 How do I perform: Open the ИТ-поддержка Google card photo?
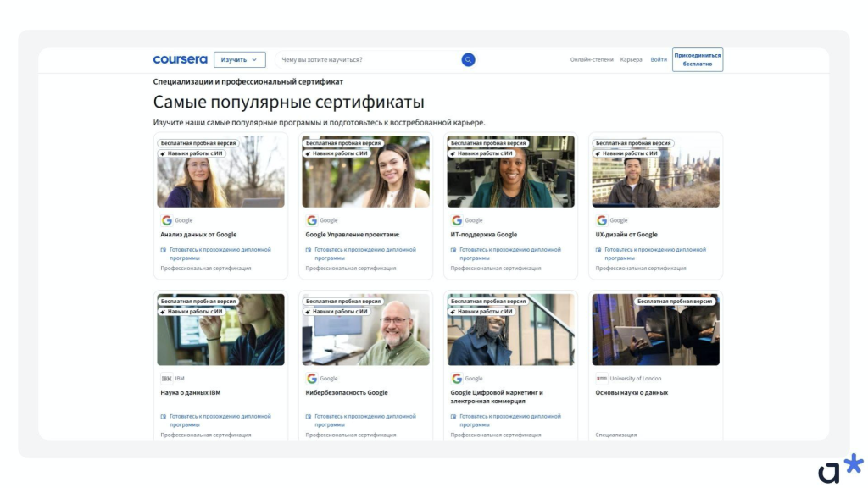511,171
